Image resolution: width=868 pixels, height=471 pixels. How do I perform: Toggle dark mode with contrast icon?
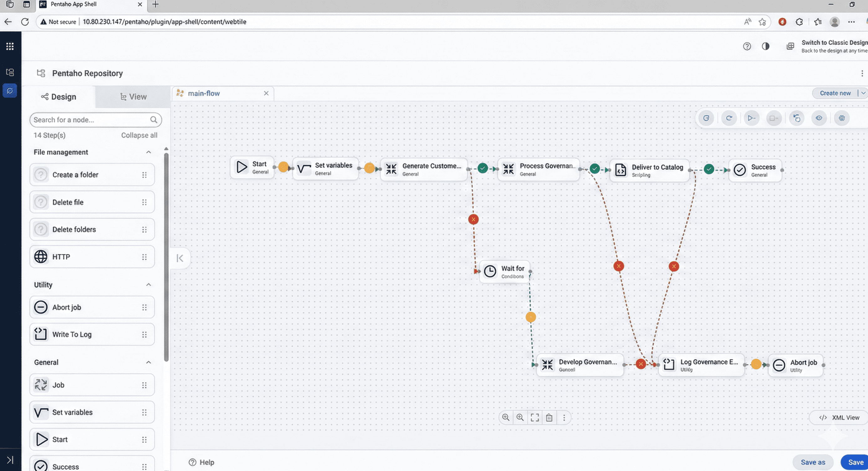tap(766, 46)
